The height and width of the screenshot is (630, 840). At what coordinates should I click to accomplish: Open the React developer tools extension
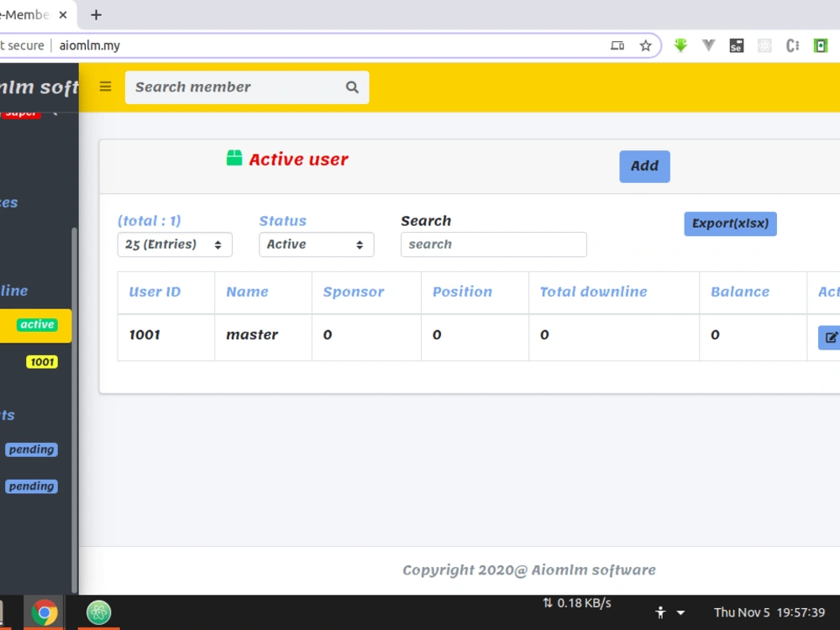pyautogui.click(x=764, y=45)
